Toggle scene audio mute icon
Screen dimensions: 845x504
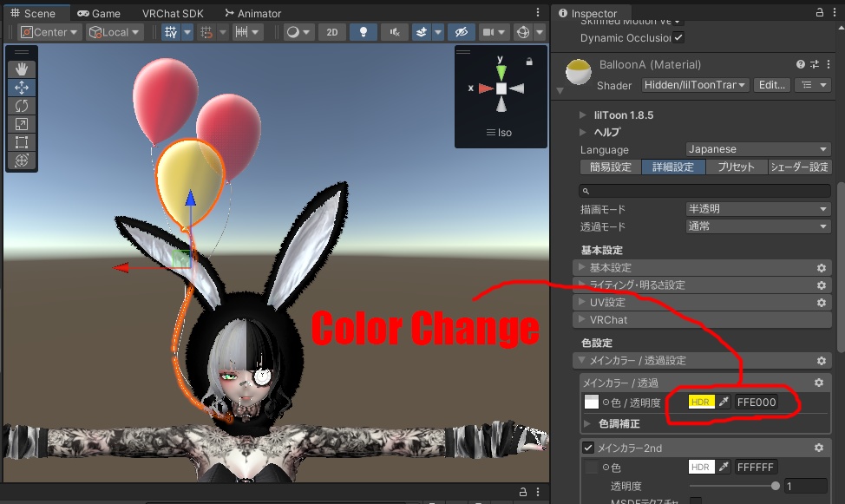pyautogui.click(x=395, y=32)
